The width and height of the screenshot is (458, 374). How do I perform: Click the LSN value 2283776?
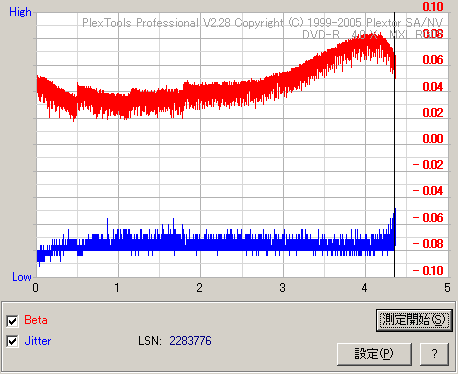pyautogui.click(x=190, y=341)
